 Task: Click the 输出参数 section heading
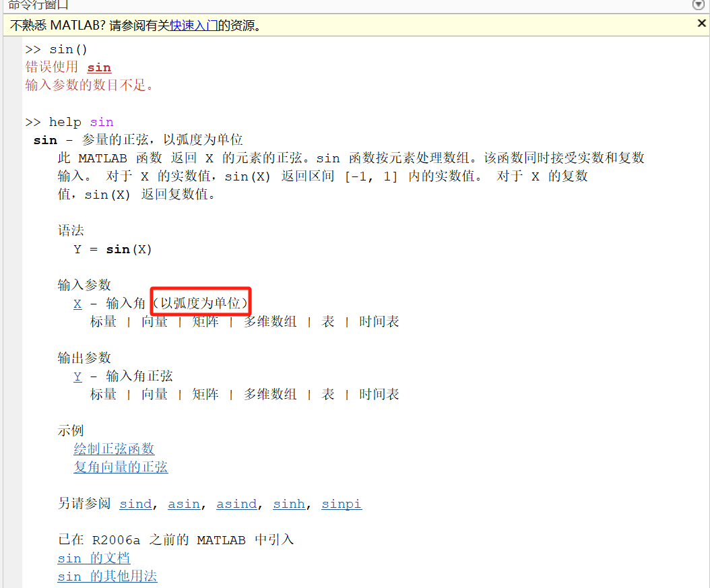[x=84, y=358]
